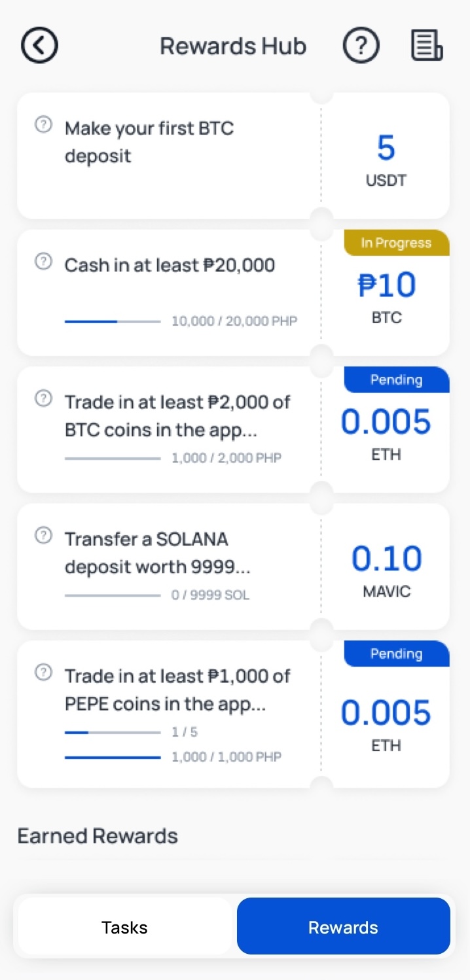Claim the 5 USDT reward
Screen dimensions: 470x980
[x=386, y=156]
